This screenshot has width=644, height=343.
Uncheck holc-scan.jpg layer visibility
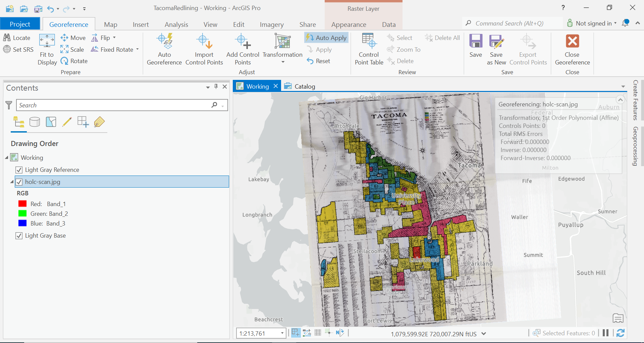(x=19, y=182)
